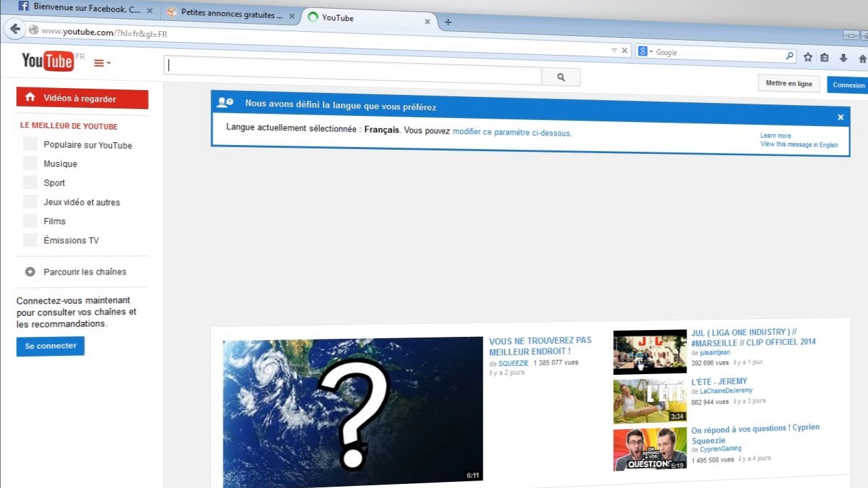Screen dimensions: 868x488
Task: Click the browser Back arrow button
Action: click(16, 29)
